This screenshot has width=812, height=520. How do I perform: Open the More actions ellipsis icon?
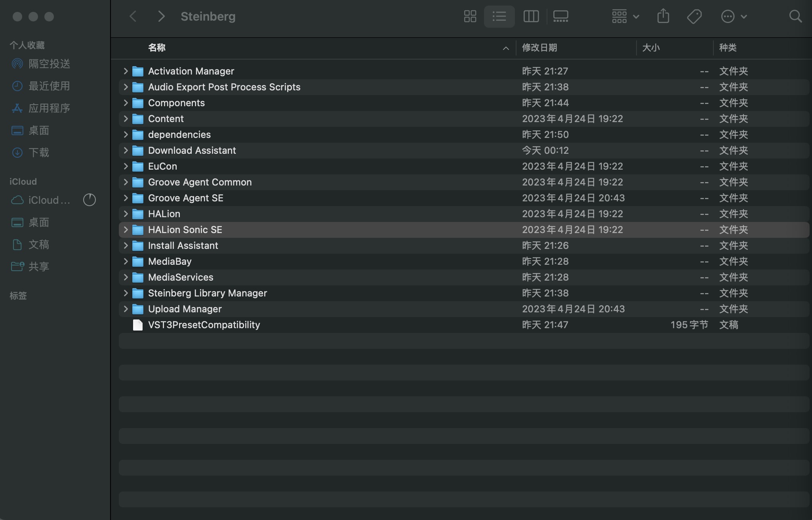pos(728,16)
